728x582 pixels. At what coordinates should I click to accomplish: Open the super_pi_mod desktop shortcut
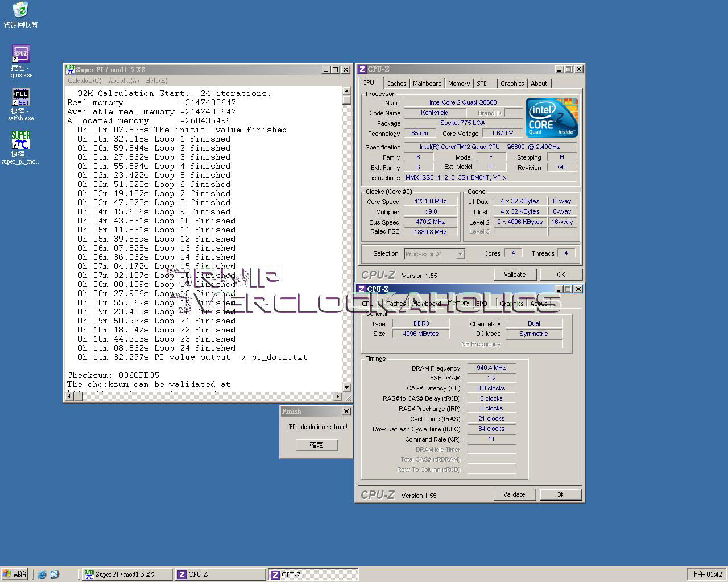coord(20,140)
